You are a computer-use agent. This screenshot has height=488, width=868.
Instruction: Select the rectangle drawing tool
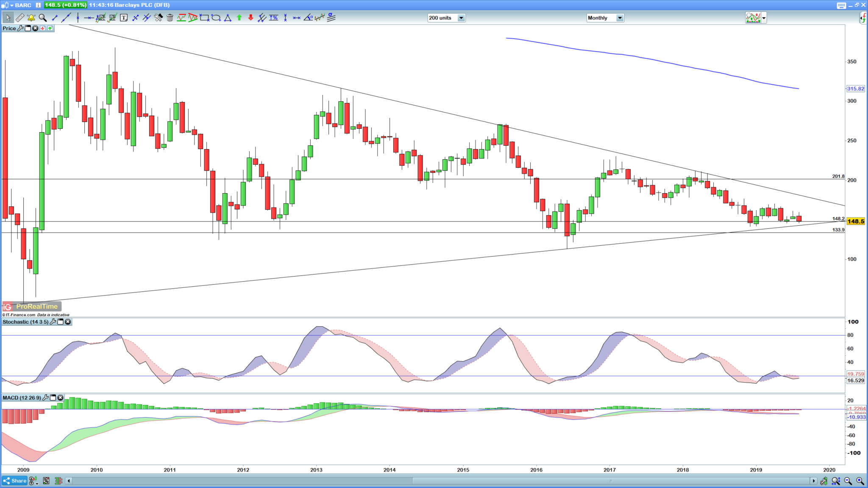pos(205,18)
